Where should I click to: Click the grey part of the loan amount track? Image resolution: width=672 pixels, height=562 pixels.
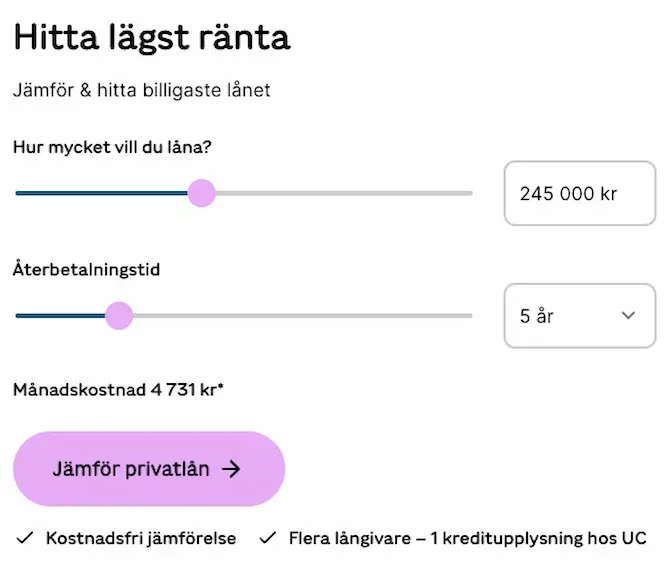(340, 193)
